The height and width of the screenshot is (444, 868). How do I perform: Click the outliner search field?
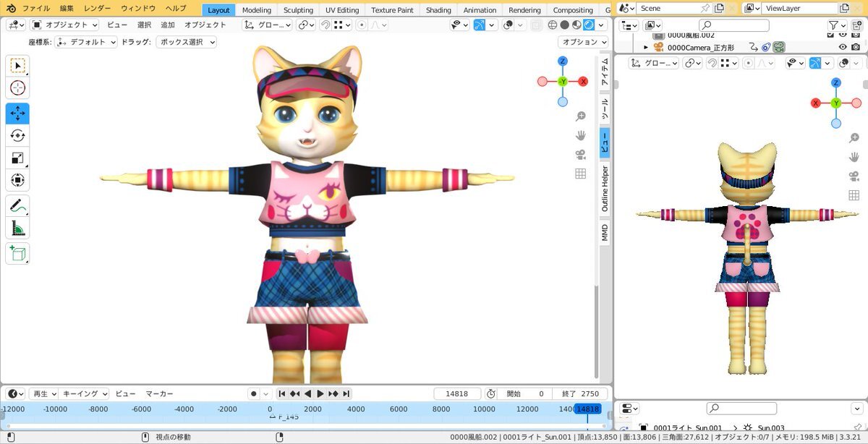[735, 25]
